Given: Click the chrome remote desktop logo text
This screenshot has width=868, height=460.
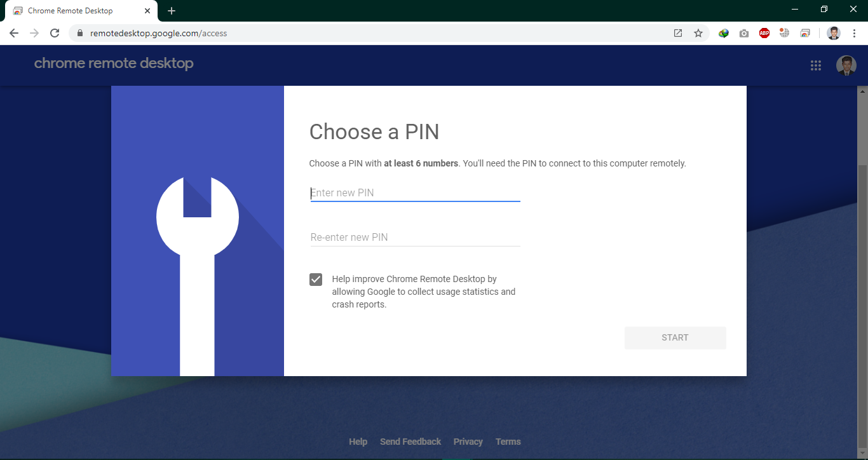Looking at the screenshot, I should click(x=114, y=64).
